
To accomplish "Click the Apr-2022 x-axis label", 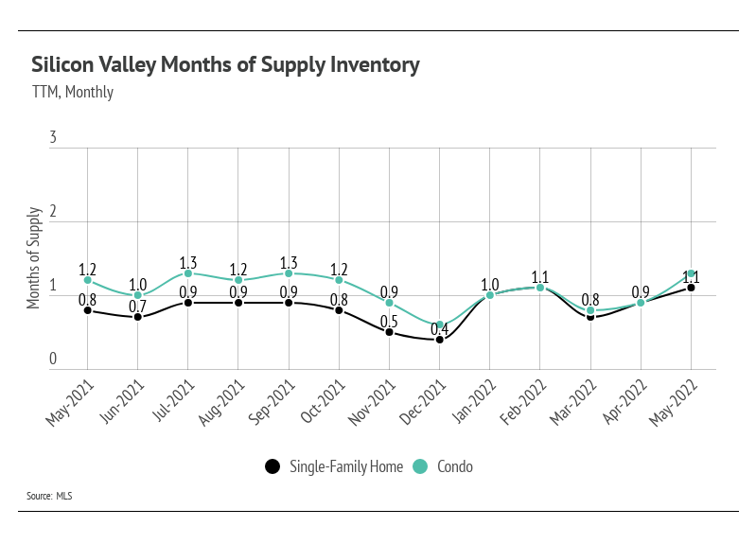I will pos(624,402).
